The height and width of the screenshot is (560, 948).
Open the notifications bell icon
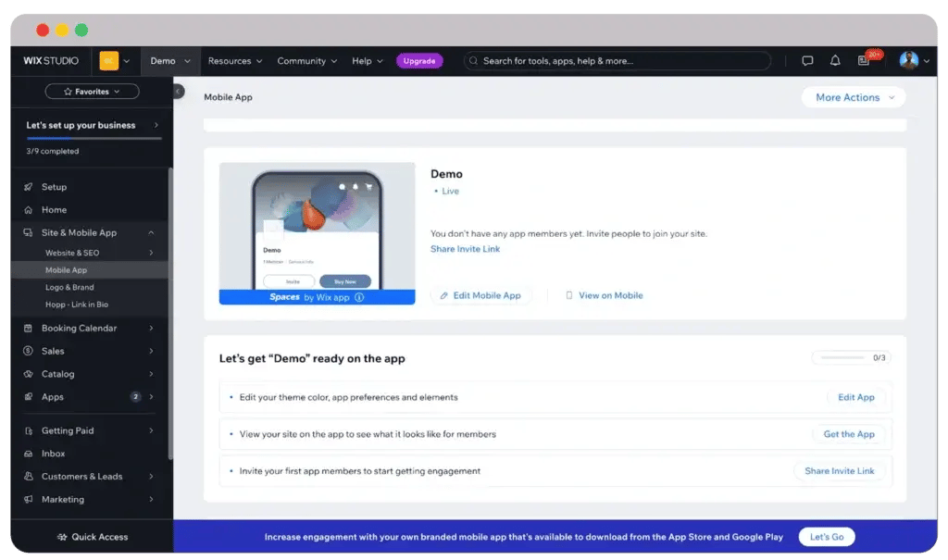click(x=835, y=61)
